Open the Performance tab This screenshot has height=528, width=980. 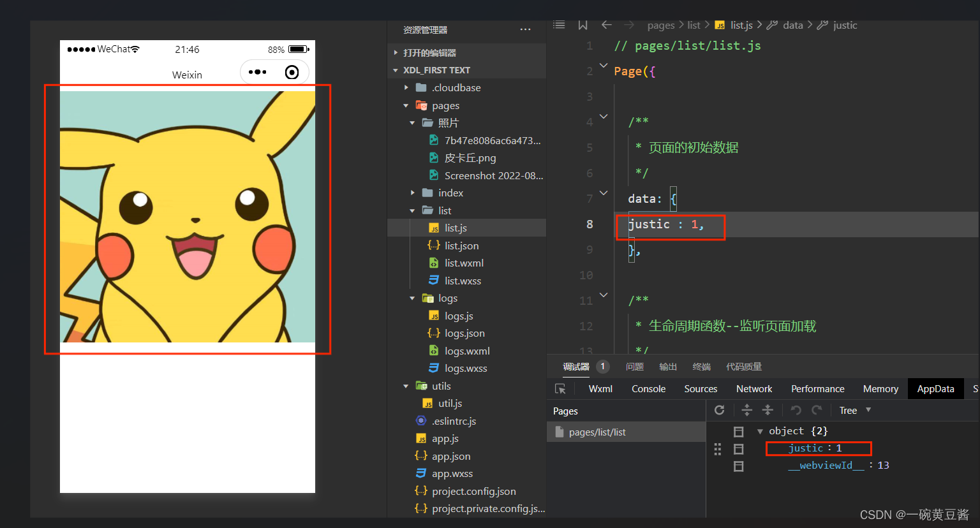818,389
